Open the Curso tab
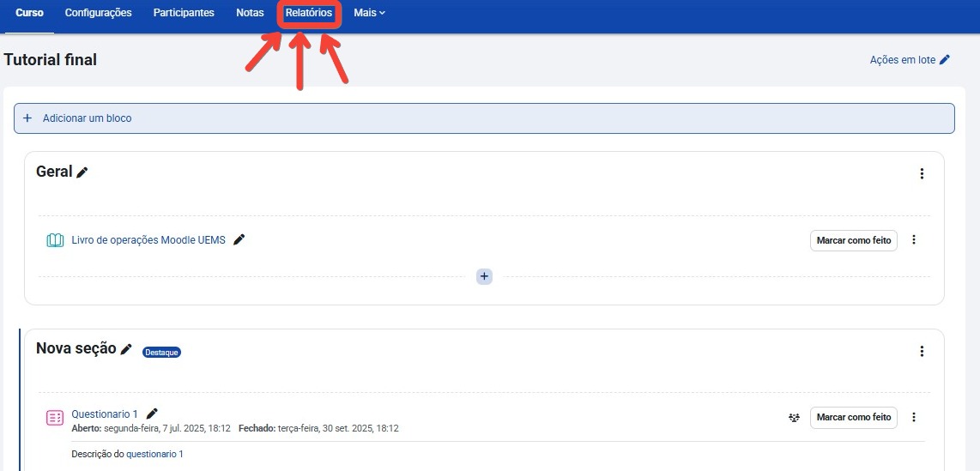 [29, 13]
